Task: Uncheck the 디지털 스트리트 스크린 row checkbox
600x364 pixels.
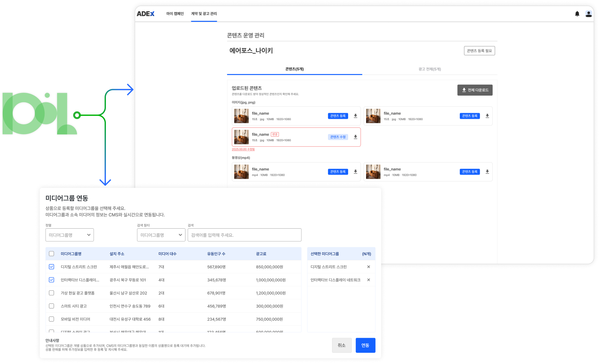Action: coord(51,267)
